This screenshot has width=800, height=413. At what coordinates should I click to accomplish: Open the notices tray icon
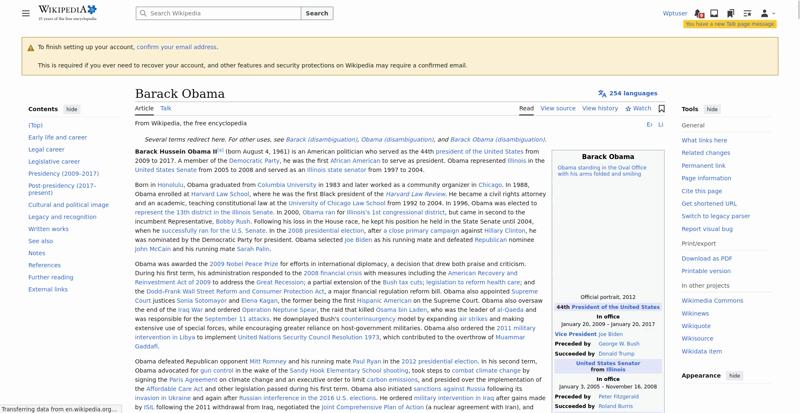click(714, 13)
